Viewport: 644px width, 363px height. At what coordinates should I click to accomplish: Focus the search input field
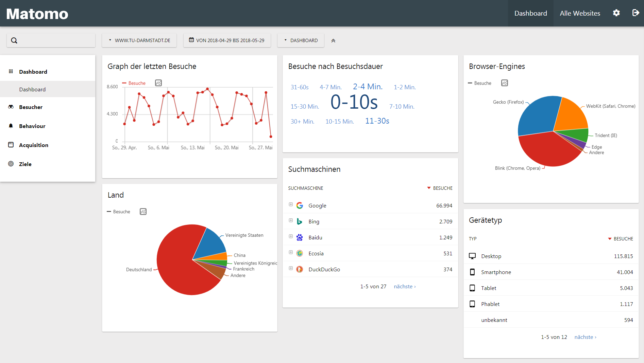click(51, 40)
